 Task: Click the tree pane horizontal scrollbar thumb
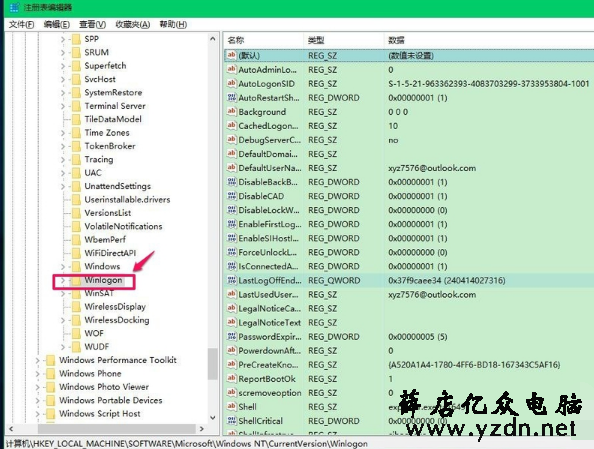pos(117,429)
